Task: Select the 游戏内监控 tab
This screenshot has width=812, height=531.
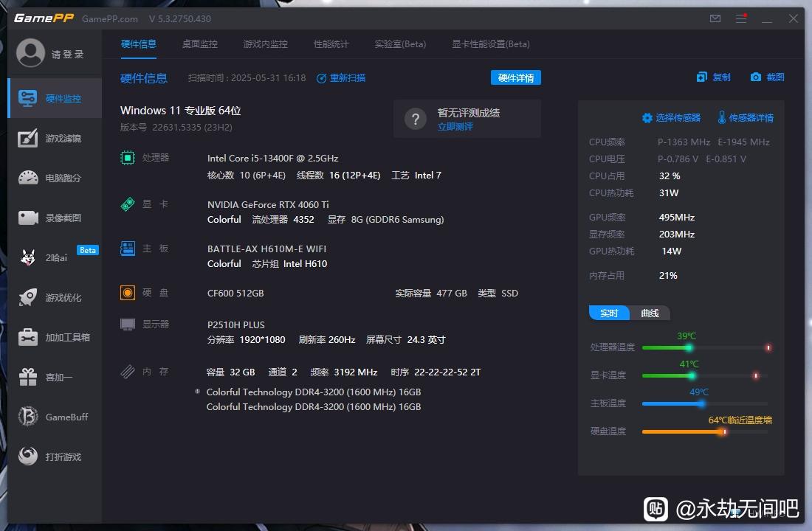Action: click(x=266, y=44)
